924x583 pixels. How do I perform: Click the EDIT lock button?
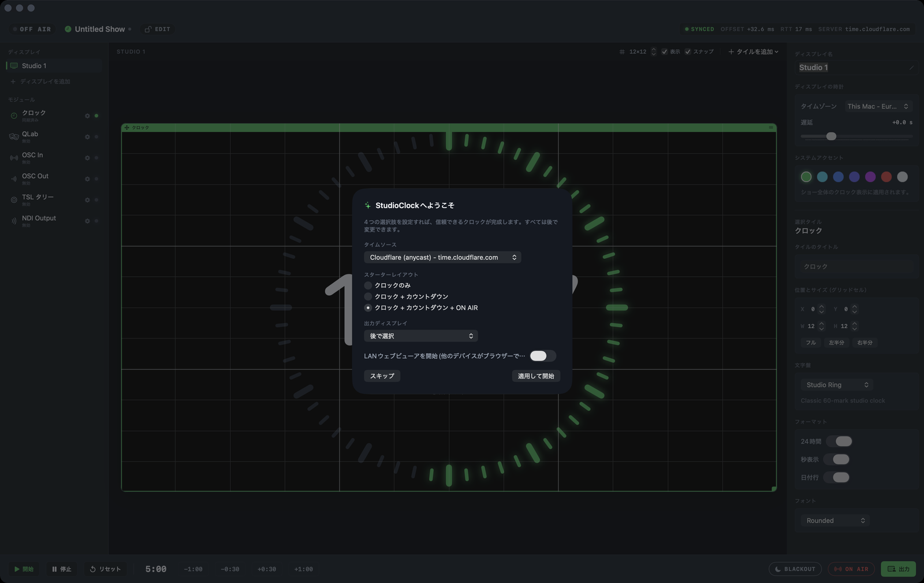pos(158,29)
